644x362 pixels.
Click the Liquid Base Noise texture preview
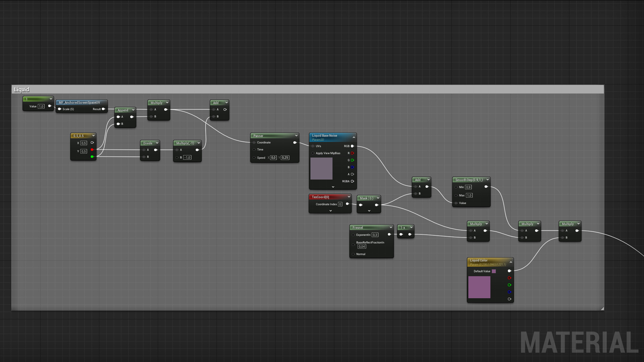[321, 169]
